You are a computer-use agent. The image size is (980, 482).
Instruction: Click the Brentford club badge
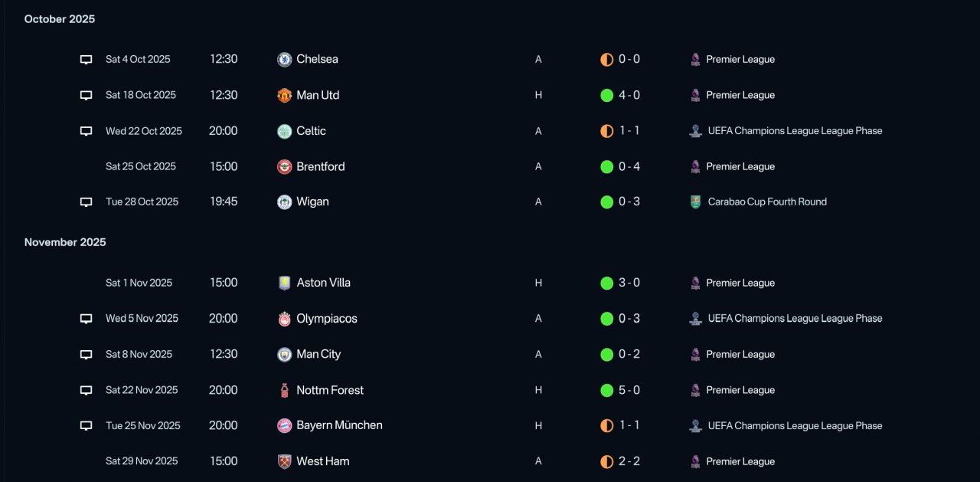[284, 167]
